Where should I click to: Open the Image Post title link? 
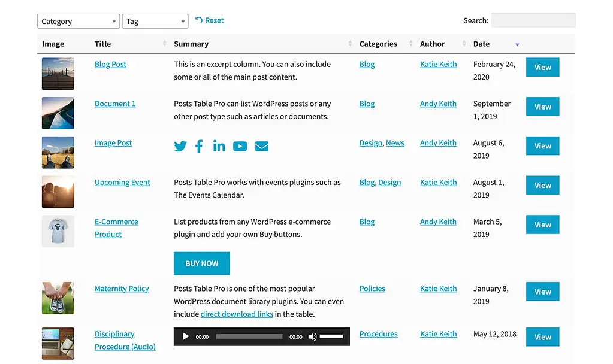coord(113,143)
